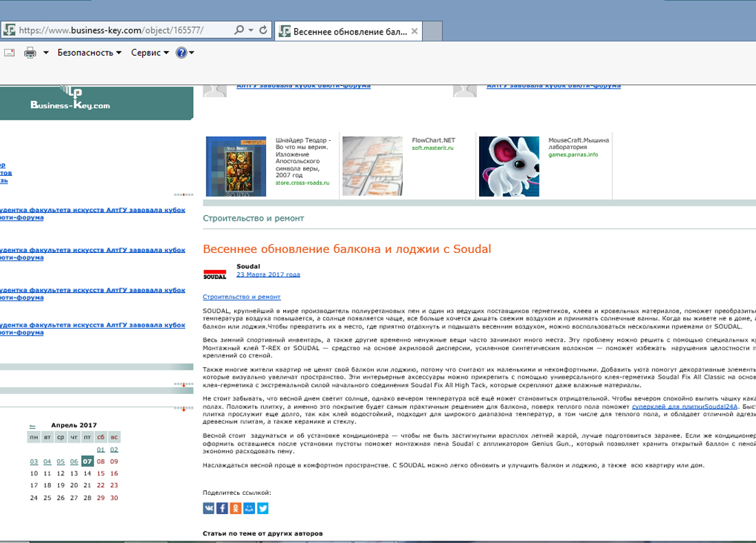Image resolution: width=756 pixels, height=543 pixels.
Task: Open the FlowChart.NET thumbnail image
Action: (x=373, y=166)
